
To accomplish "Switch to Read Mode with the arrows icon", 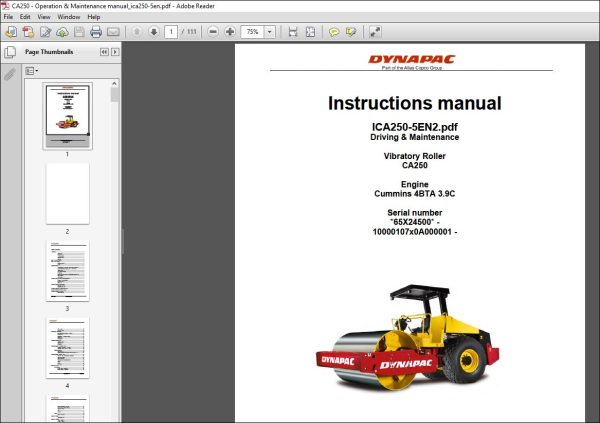I will tap(375, 32).
